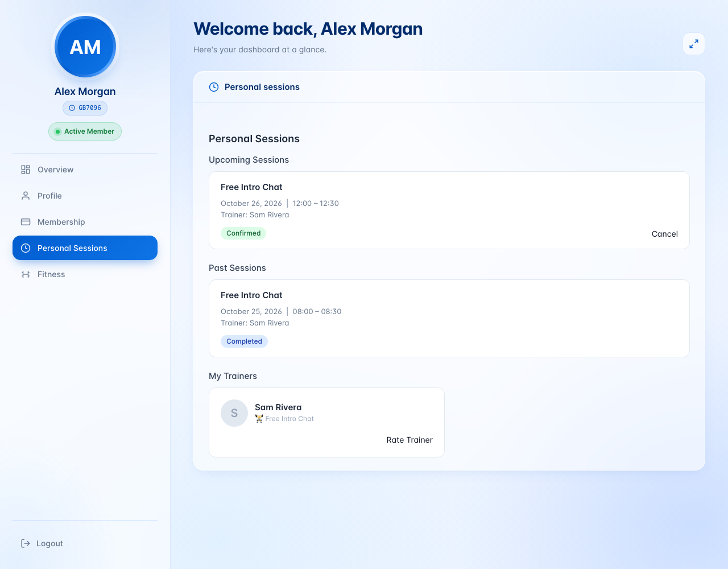Screen dimensions: 728x569
Task: Log out using the Logout button
Action: (x=85, y=543)
